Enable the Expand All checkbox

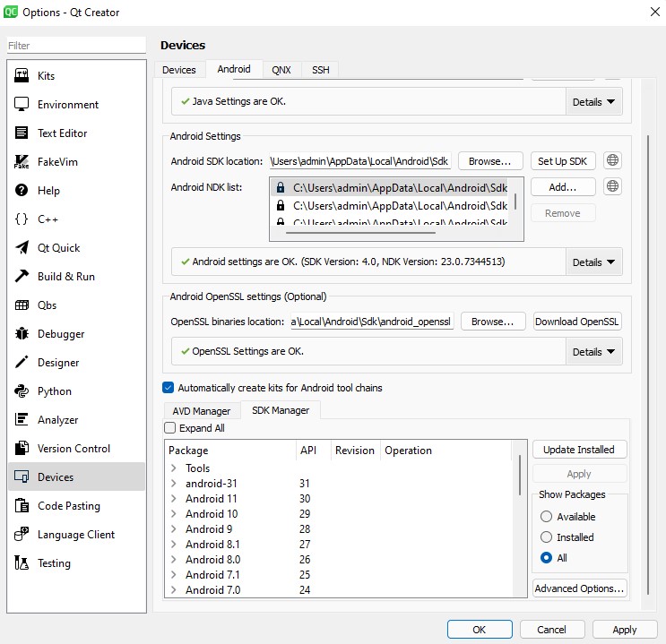pos(170,428)
